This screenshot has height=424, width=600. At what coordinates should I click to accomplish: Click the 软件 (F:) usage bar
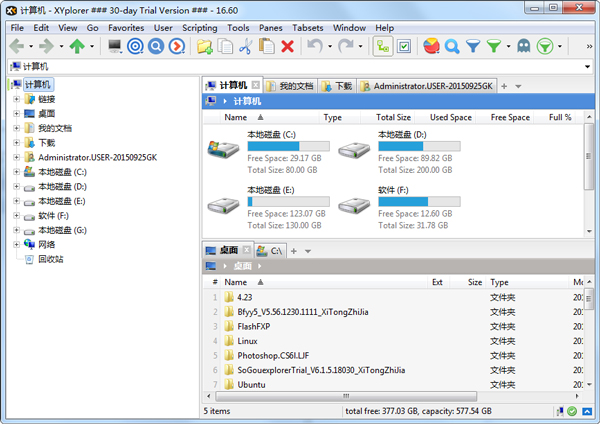(419, 202)
